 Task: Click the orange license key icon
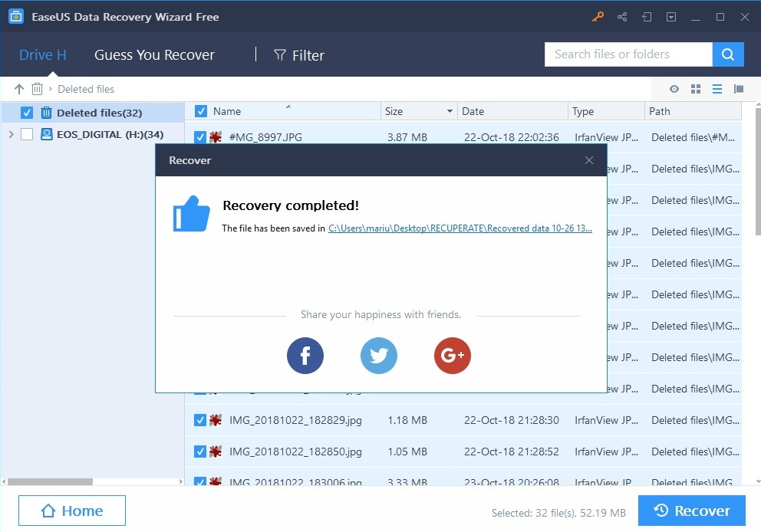coord(598,17)
